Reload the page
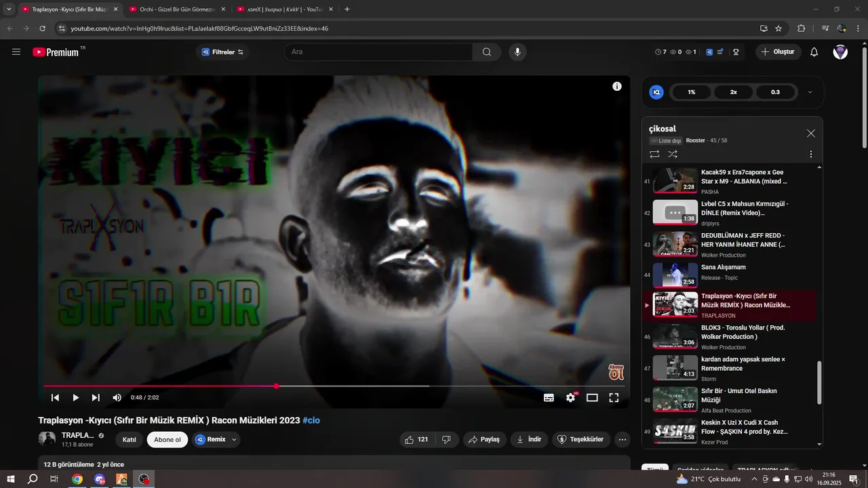 pyautogui.click(x=43, y=28)
